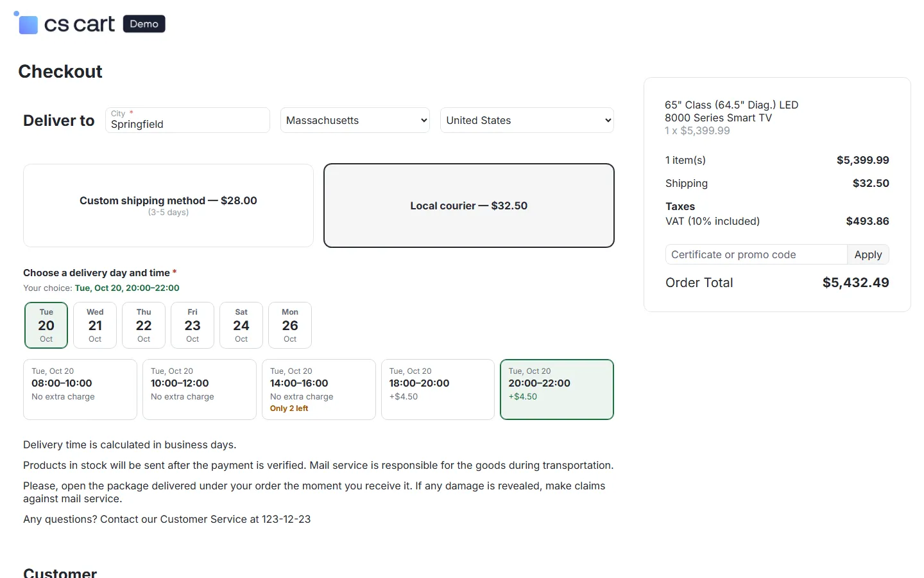Apply the promo code
This screenshot has width=924, height=578.
point(868,254)
